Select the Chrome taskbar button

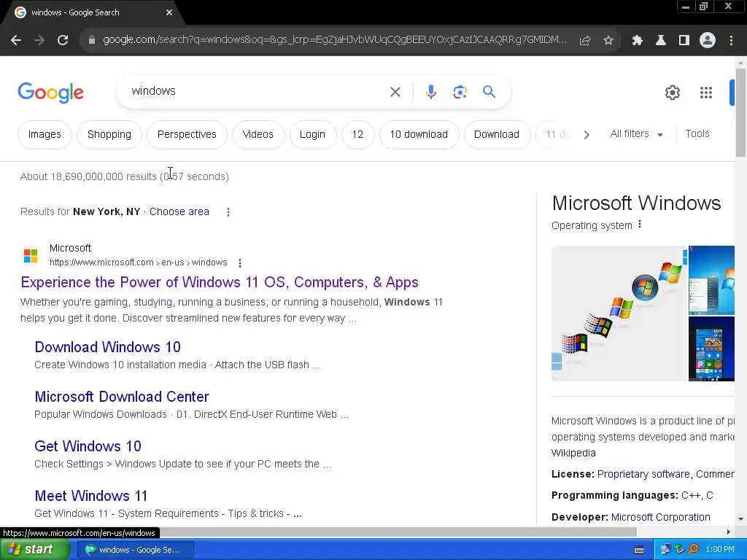(136, 550)
